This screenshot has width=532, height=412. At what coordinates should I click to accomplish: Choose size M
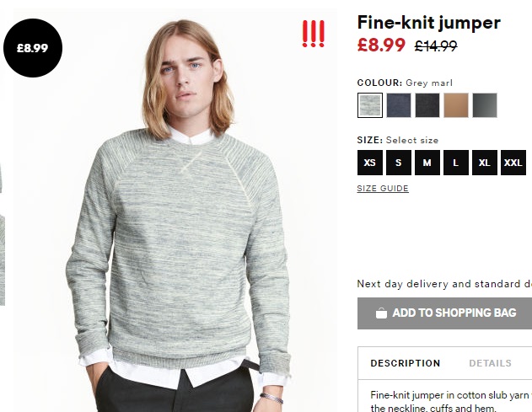point(427,163)
